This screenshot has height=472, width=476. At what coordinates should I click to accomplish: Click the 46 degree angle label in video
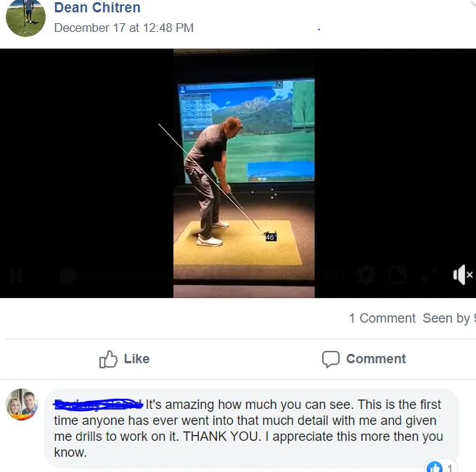point(271,237)
